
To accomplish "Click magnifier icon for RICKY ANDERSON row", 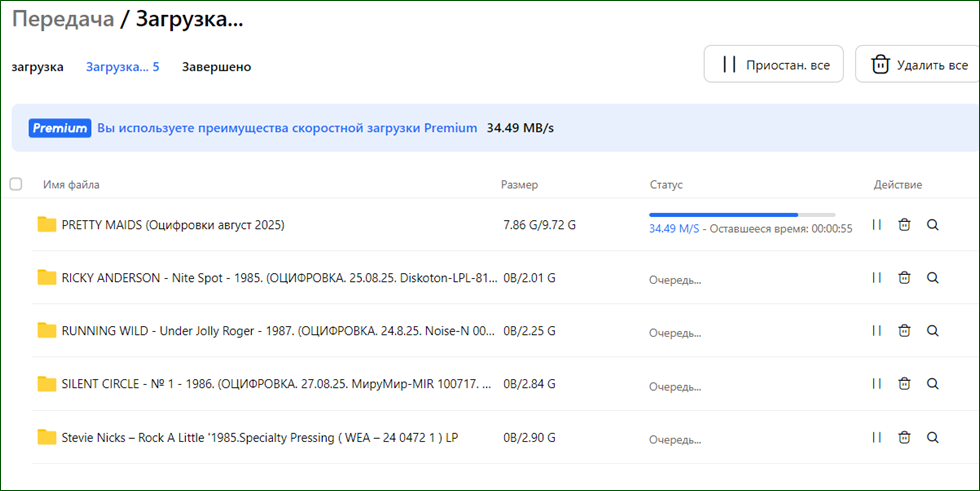I will (932, 277).
